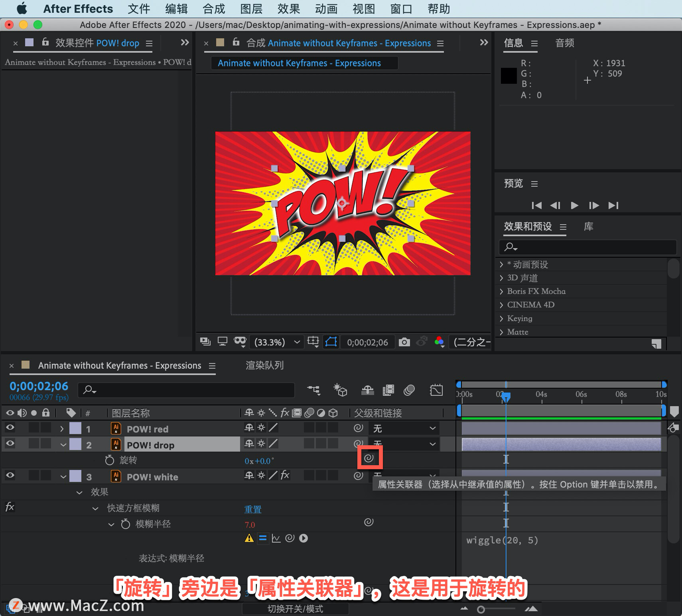Collapse the POW! white layer

click(63, 477)
